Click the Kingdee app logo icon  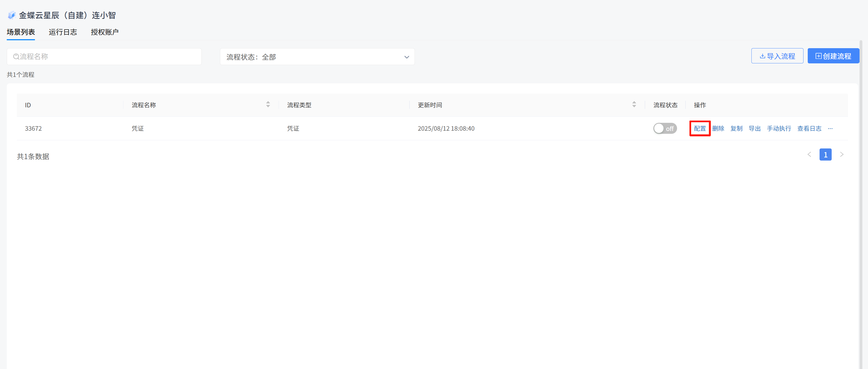point(12,15)
